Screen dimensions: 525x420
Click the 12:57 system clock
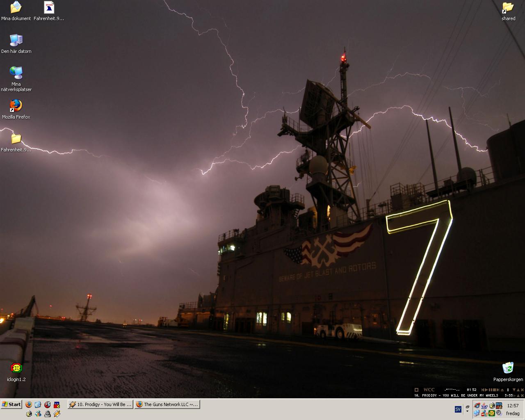pyautogui.click(x=513, y=406)
